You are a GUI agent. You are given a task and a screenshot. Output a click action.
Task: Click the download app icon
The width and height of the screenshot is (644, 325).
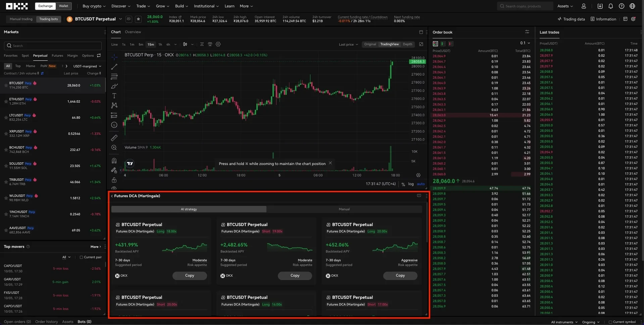600,6
